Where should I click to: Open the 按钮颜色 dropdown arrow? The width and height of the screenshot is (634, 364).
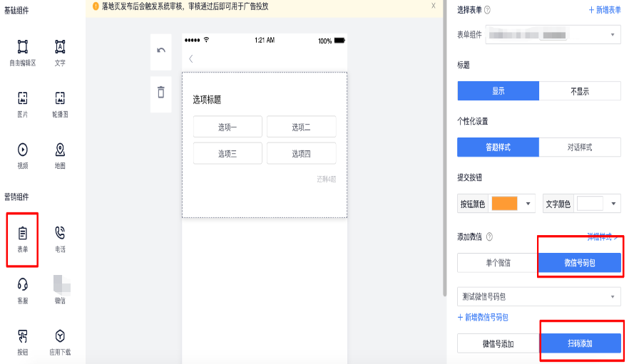coord(528,204)
